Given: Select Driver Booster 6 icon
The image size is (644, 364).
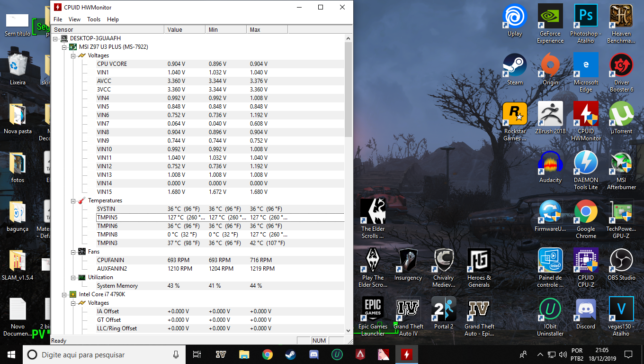Looking at the screenshot, I should 621,73.
